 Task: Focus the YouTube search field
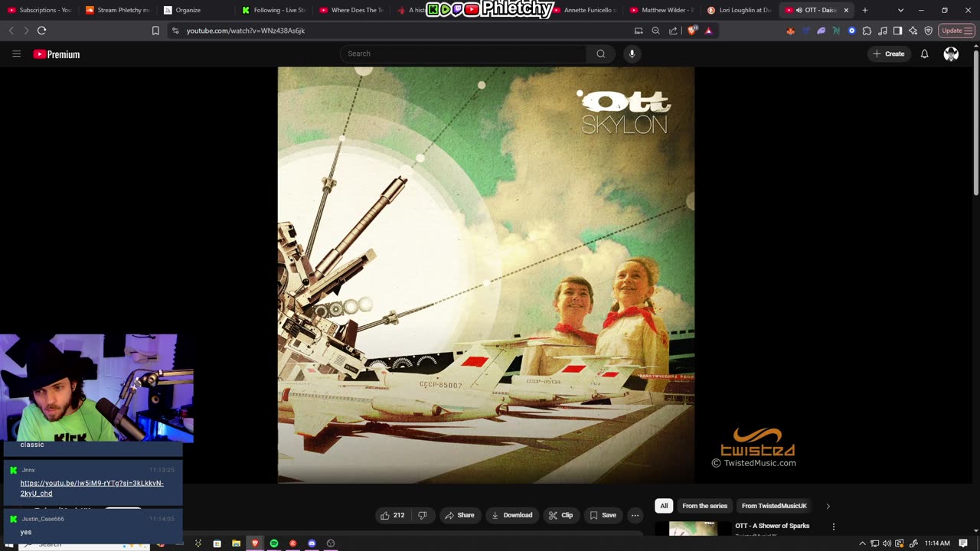[x=463, y=54]
